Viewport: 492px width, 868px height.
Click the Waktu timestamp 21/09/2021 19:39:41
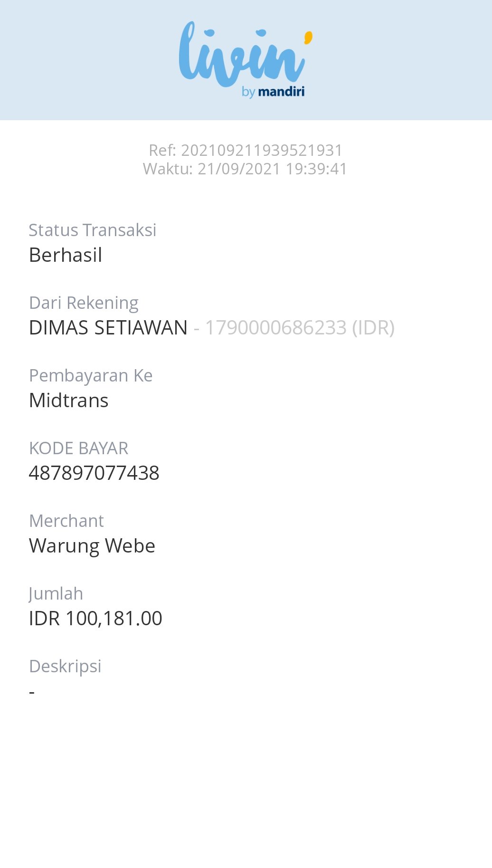(246, 169)
